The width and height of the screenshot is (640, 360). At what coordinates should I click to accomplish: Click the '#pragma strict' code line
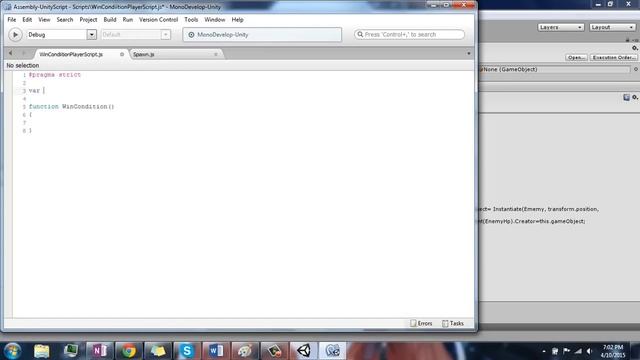click(x=55, y=75)
